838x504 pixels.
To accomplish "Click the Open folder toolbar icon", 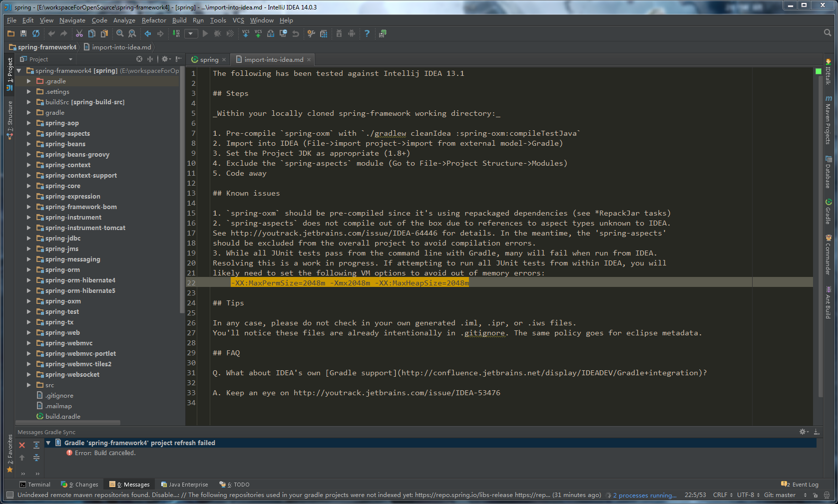I will coord(11,33).
